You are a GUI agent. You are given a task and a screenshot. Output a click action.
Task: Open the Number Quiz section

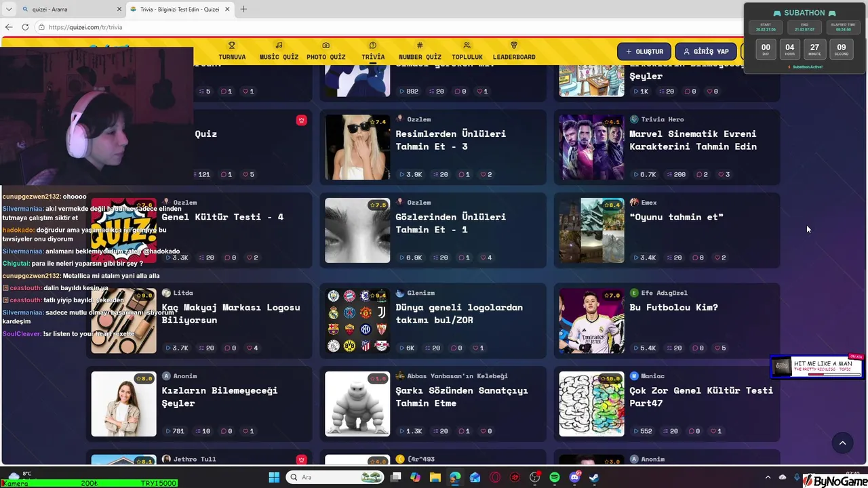(420, 52)
